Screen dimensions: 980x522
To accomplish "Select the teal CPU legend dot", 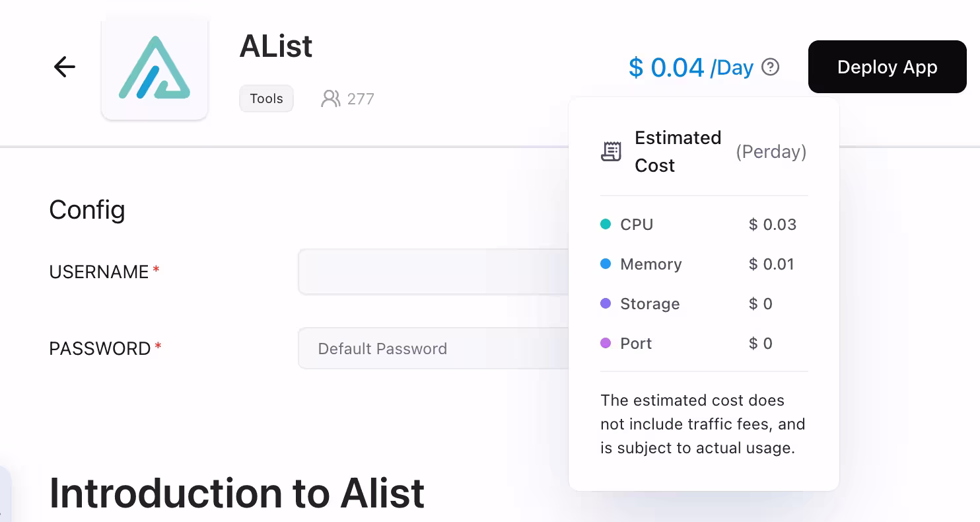I will pos(606,225).
